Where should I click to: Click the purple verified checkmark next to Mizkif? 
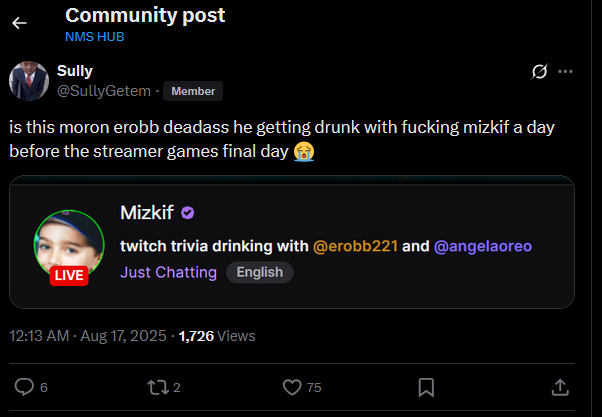[x=188, y=212]
